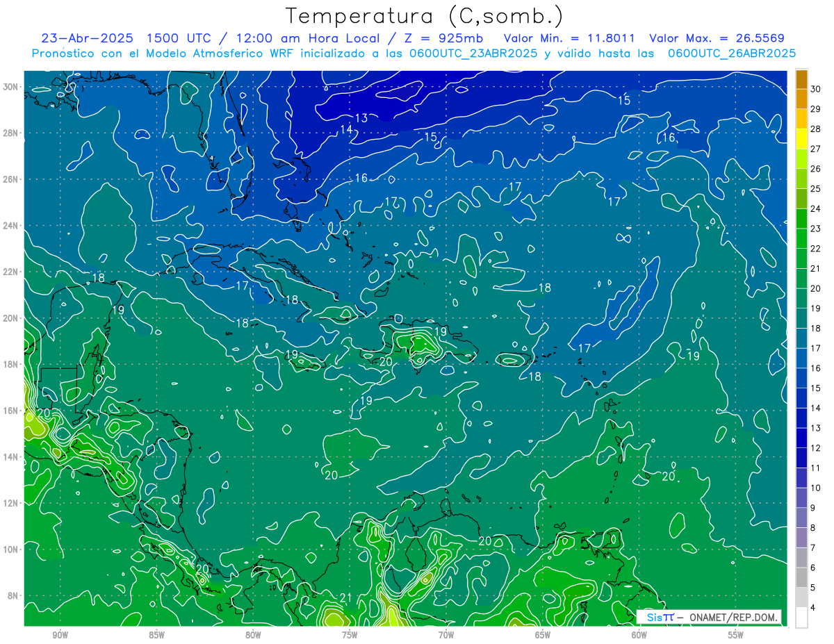Click the 75W longitude axis label
The image size is (834, 644).
(350, 634)
